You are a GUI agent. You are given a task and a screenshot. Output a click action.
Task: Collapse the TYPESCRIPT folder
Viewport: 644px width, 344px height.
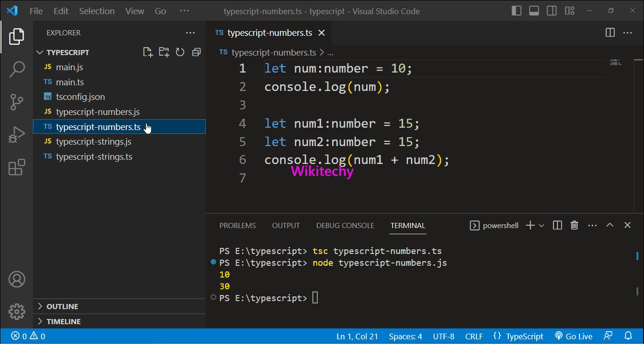point(40,52)
